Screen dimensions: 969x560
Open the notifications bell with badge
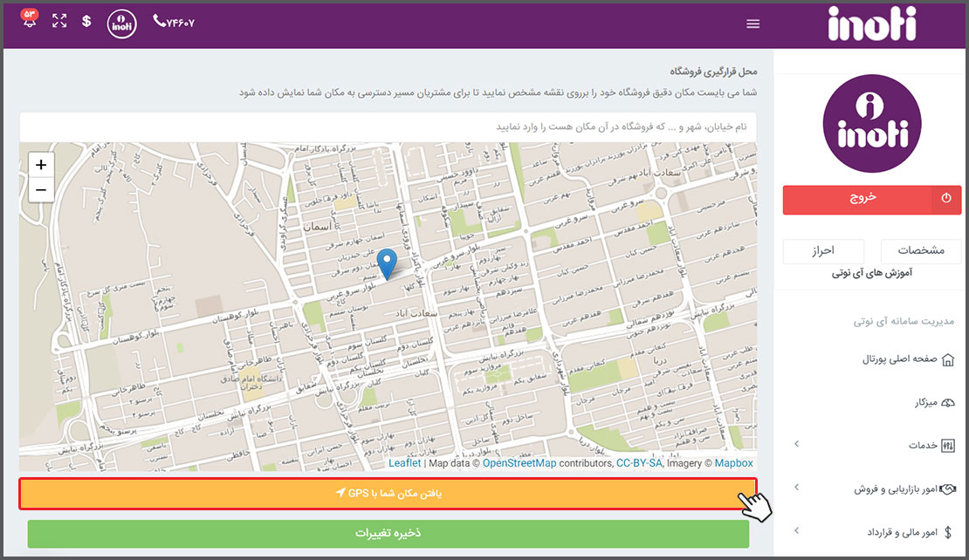coord(30,21)
